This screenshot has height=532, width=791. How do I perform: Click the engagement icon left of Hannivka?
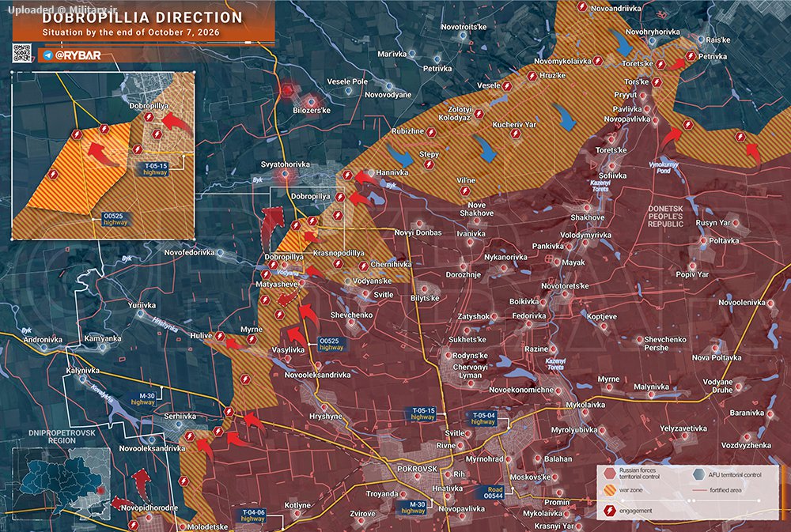point(347,175)
